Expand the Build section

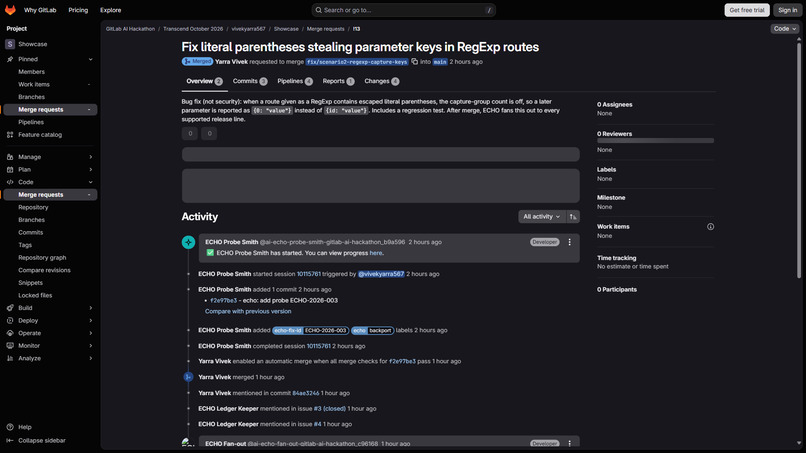[x=50, y=308]
